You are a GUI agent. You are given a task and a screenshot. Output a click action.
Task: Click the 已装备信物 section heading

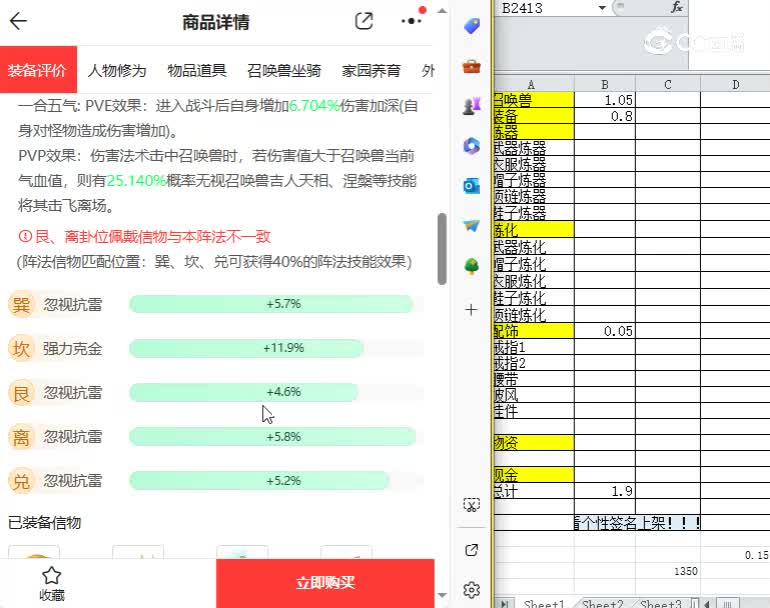point(45,523)
